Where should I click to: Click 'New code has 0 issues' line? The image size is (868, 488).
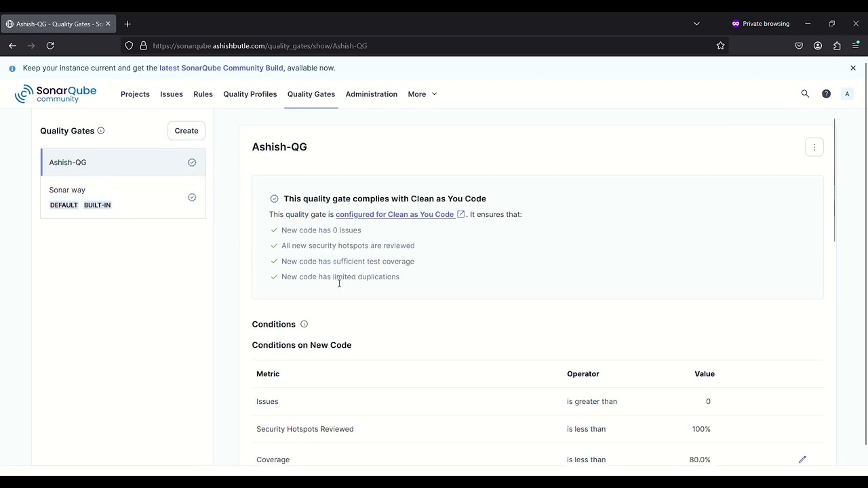[321, 230]
